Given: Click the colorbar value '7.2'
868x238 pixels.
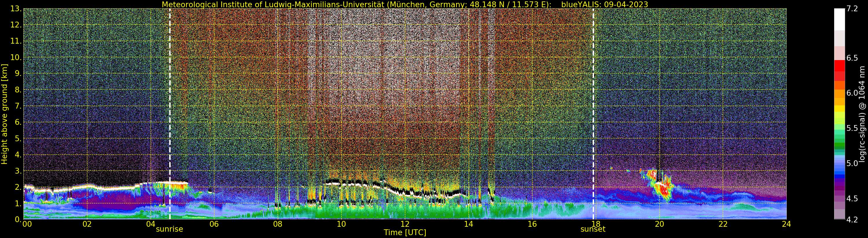Looking at the screenshot, I should pyautogui.click(x=852, y=9).
